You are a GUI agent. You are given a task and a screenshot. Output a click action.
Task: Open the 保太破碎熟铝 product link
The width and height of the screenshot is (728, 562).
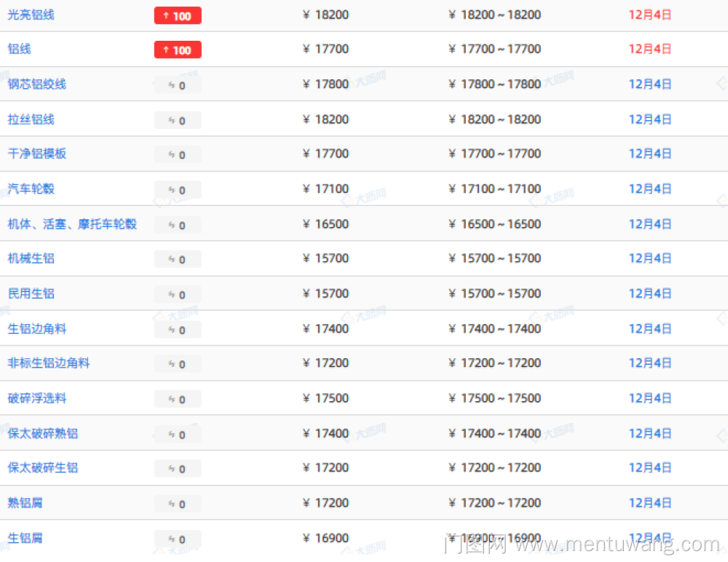click(x=43, y=433)
